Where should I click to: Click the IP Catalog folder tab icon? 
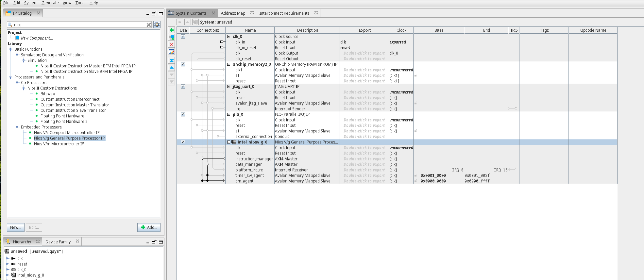[x=8, y=13]
